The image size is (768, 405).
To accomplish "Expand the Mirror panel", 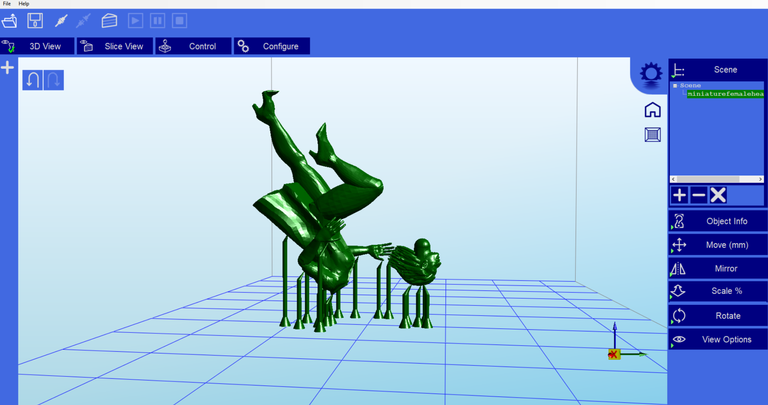I will [718, 268].
